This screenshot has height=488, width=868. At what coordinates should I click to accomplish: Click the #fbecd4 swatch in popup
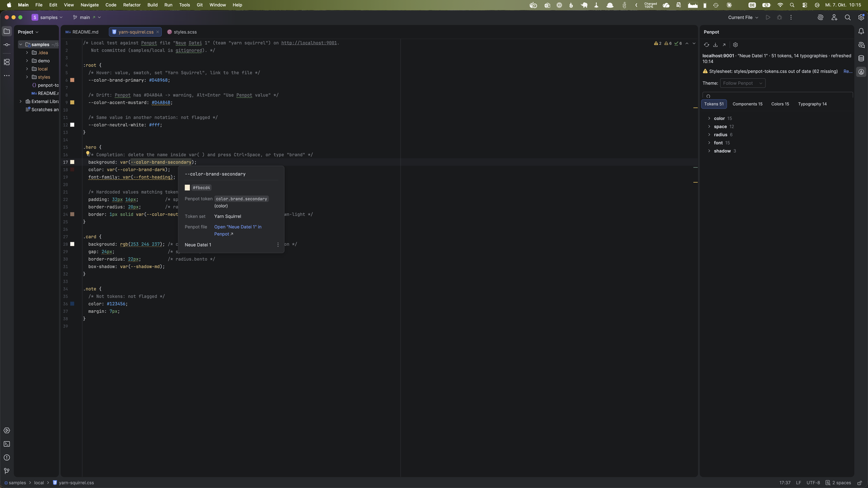coord(187,188)
